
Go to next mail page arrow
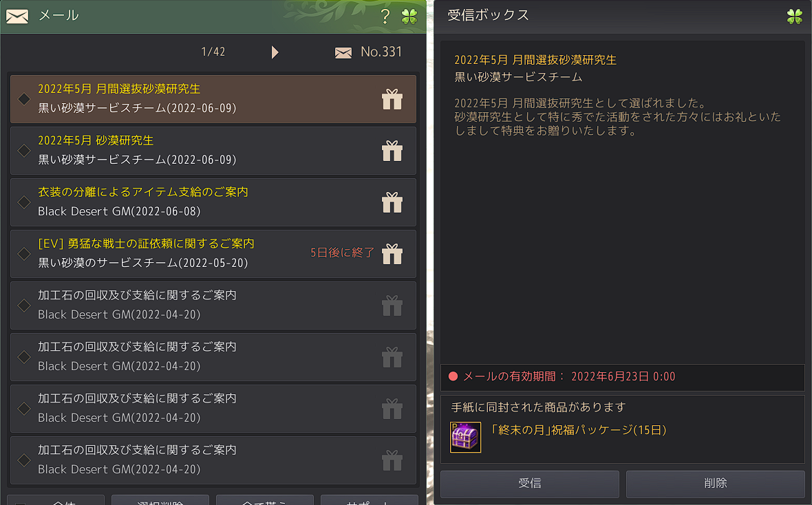tap(275, 52)
